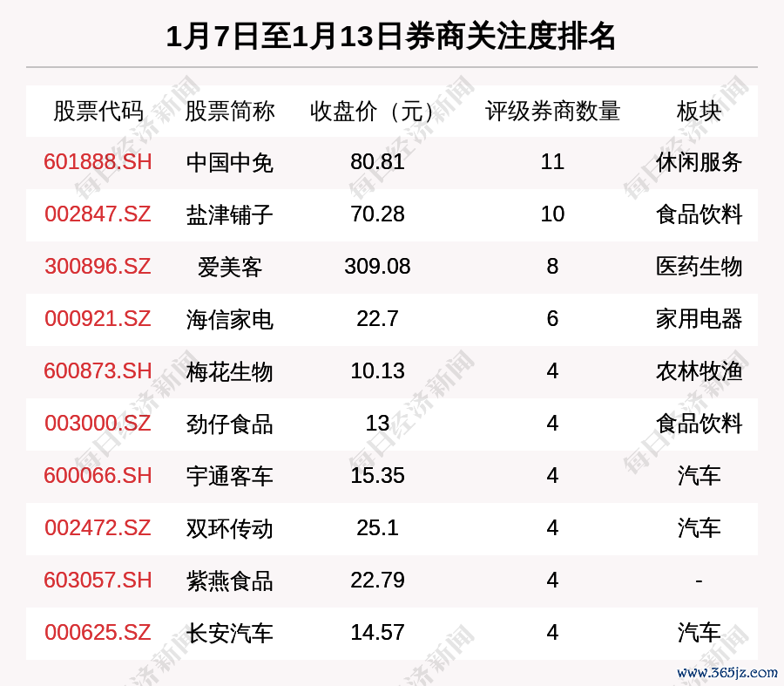Click closing price 14.57
This screenshot has width=784, height=686.
[x=377, y=633]
